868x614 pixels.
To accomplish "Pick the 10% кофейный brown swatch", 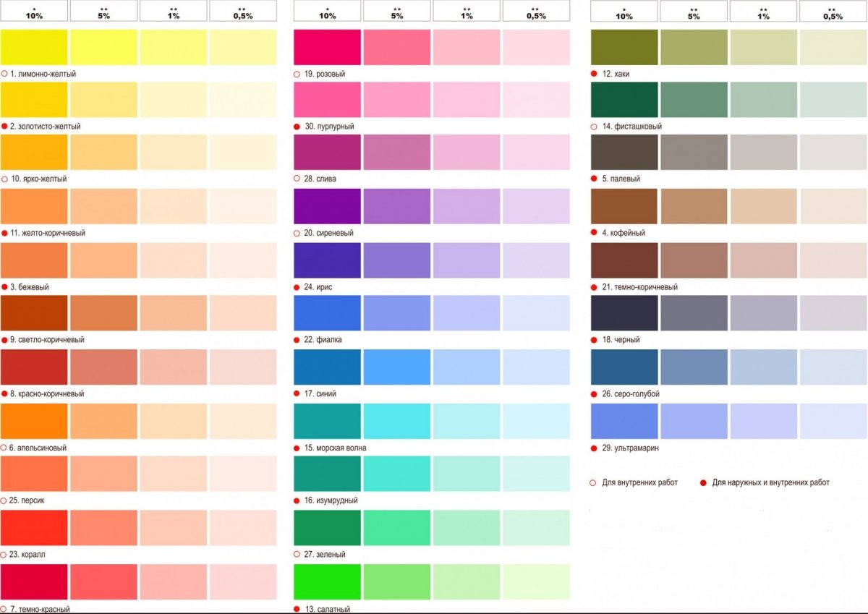I will pos(624,206).
